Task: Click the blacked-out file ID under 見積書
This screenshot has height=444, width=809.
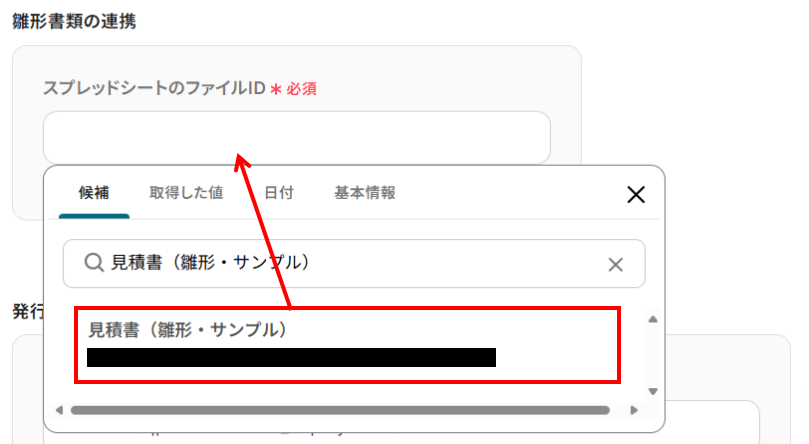Action: 292,357
